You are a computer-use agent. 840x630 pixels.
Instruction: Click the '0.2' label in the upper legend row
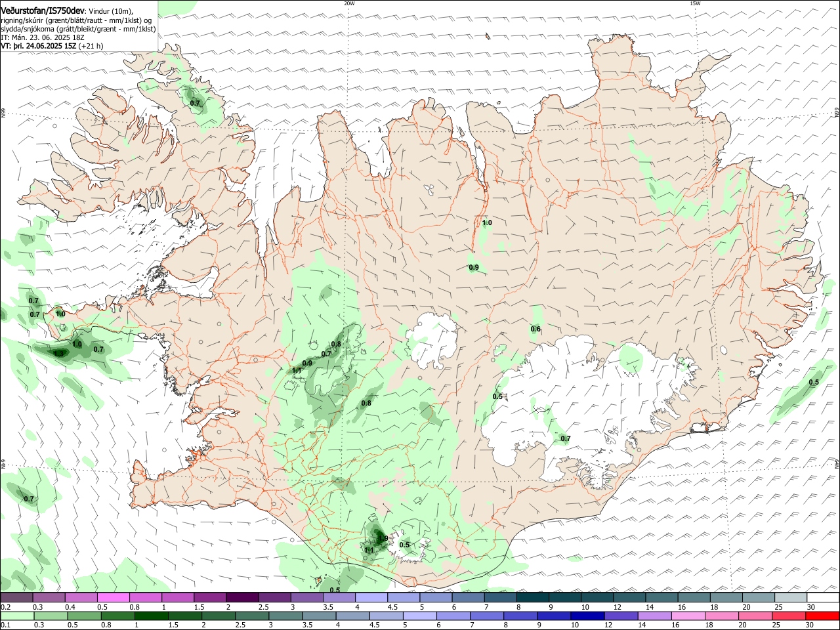[x=5, y=607]
